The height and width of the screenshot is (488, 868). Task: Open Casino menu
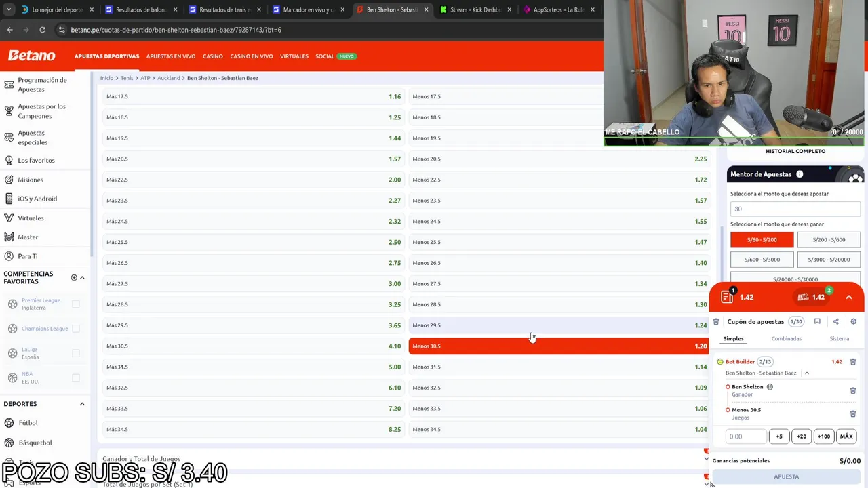point(213,56)
